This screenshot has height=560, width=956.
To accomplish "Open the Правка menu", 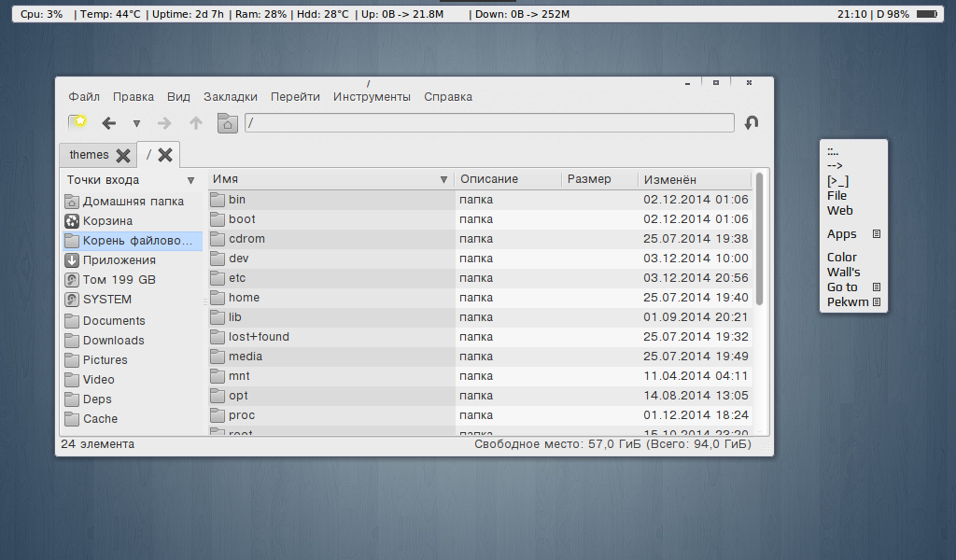I will 134,96.
